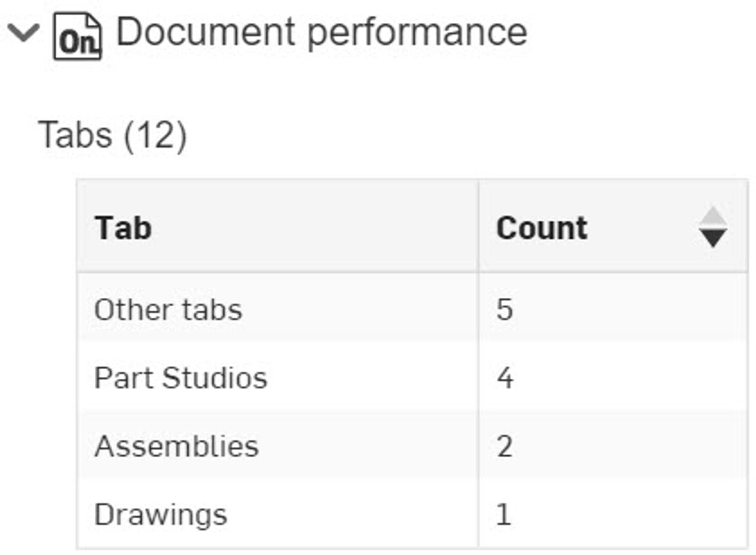Screen dimensions: 756x555
Task: Select the Part Studios row label
Action: 180,378
